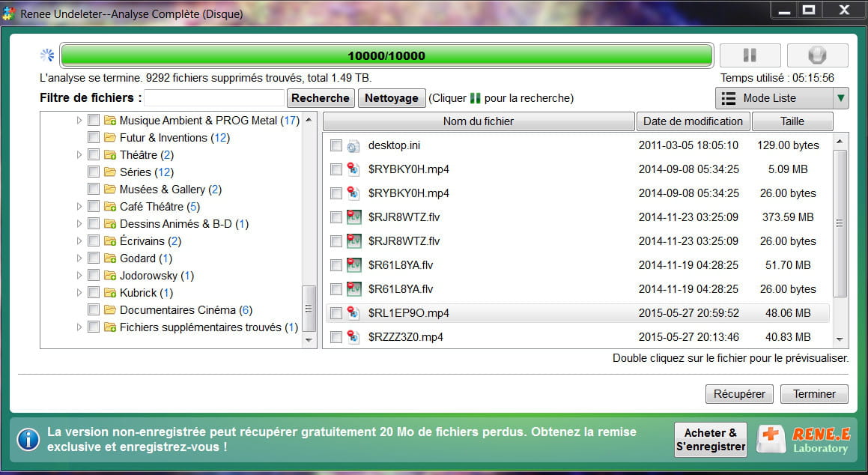Sort by Date de modification column

pos(693,121)
